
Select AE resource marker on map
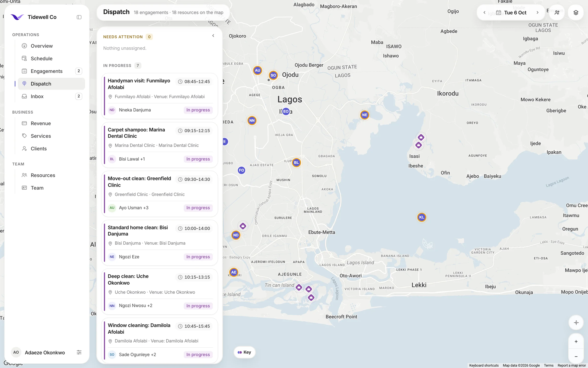pos(234,272)
